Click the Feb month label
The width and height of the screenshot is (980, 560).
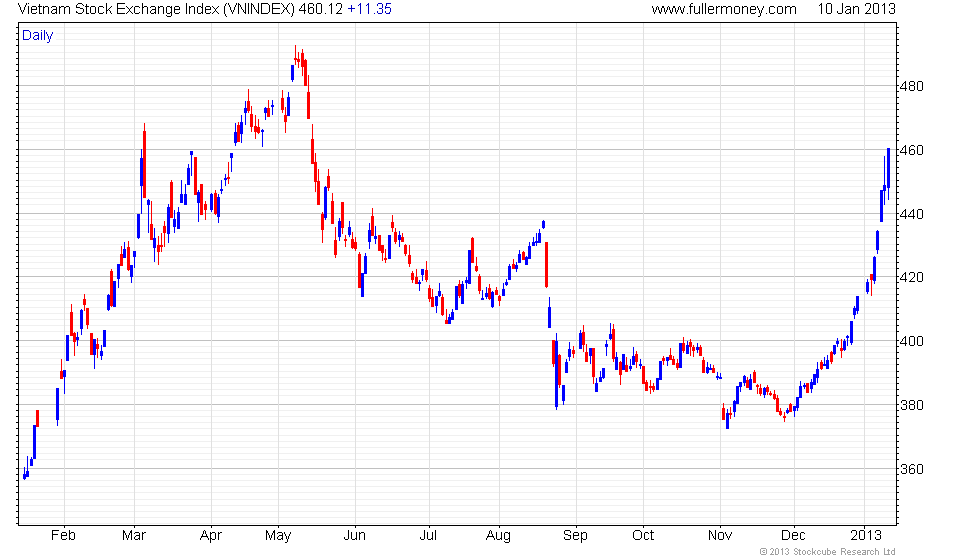(x=63, y=536)
